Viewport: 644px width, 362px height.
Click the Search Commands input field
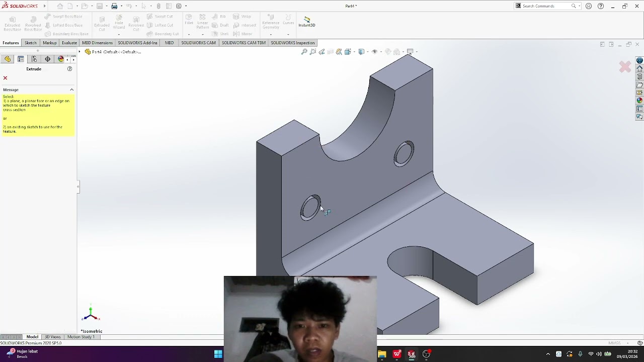tap(546, 6)
